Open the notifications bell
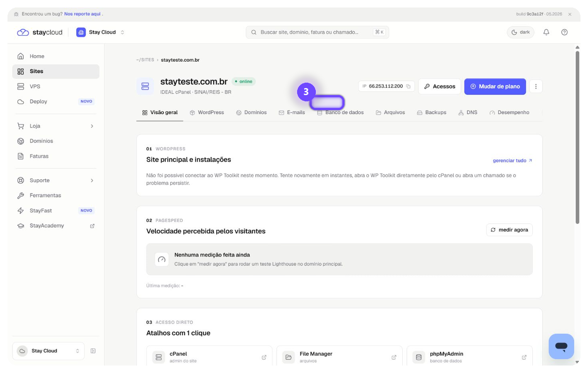This screenshot has height=373, width=588. click(x=546, y=32)
